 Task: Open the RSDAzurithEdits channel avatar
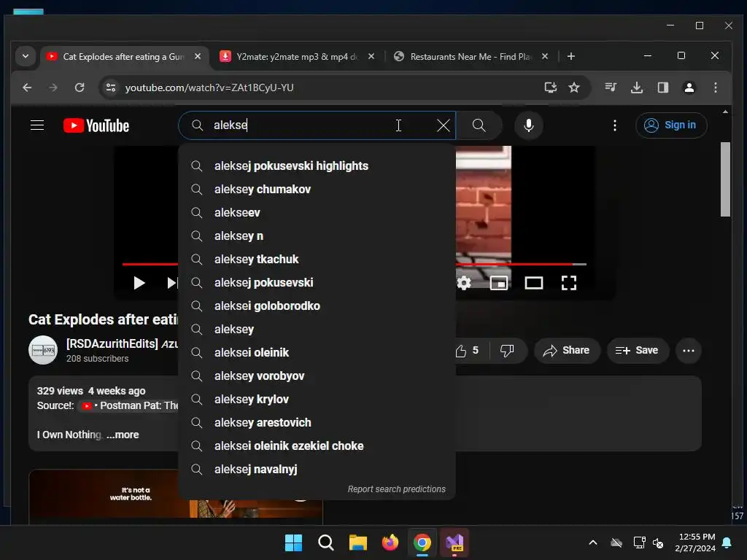coord(43,350)
